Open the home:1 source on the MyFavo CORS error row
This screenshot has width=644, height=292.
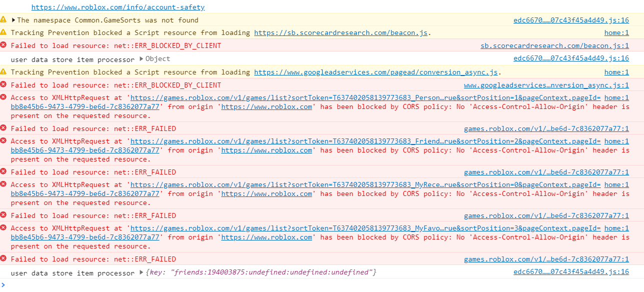(616, 228)
